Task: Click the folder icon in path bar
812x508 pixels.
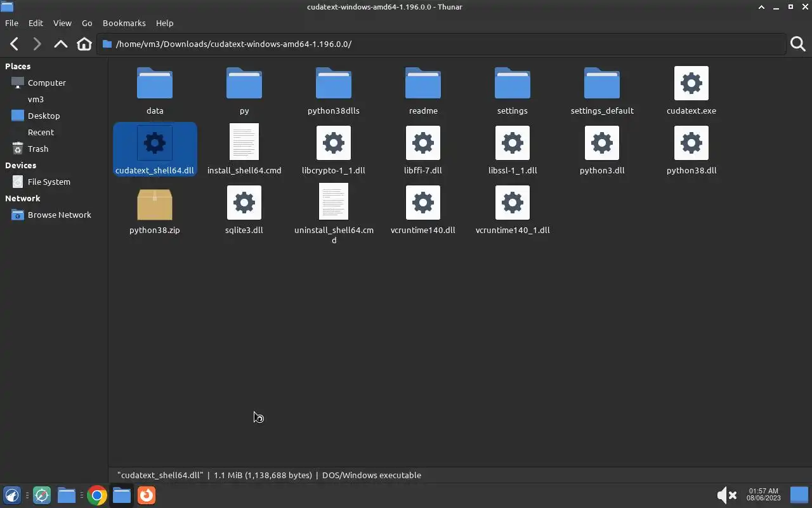Action: [x=107, y=44]
